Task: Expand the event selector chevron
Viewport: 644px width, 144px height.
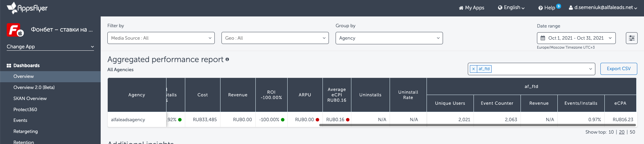Action: (591, 69)
